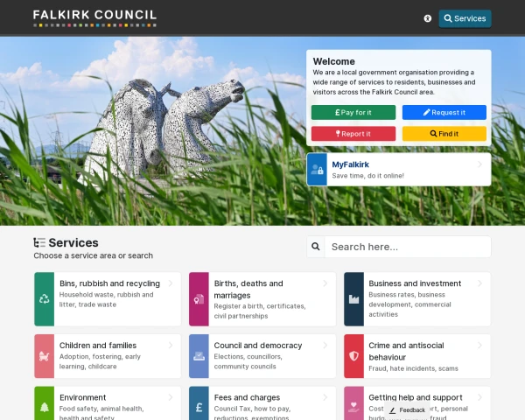Click the factory icon for Business and investment
This screenshot has width=525, height=420.
coord(353,299)
